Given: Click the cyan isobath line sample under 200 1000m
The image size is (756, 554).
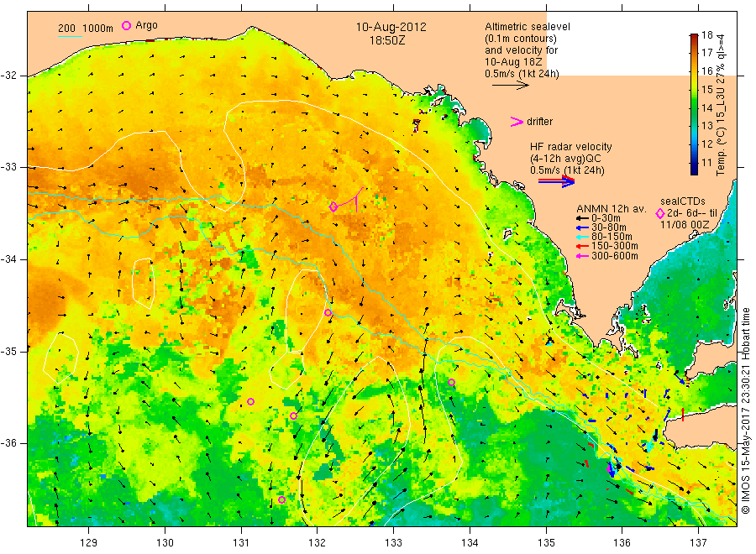Looking at the screenshot, I should [71, 35].
